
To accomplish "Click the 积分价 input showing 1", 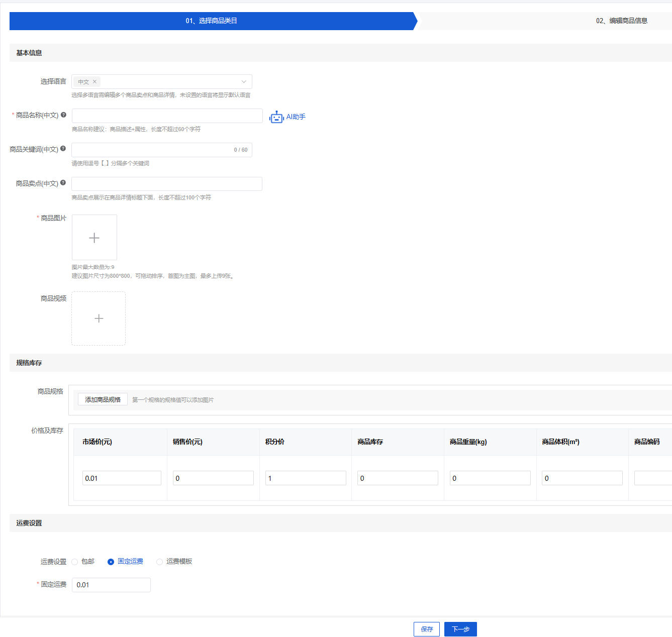I will click(306, 478).
